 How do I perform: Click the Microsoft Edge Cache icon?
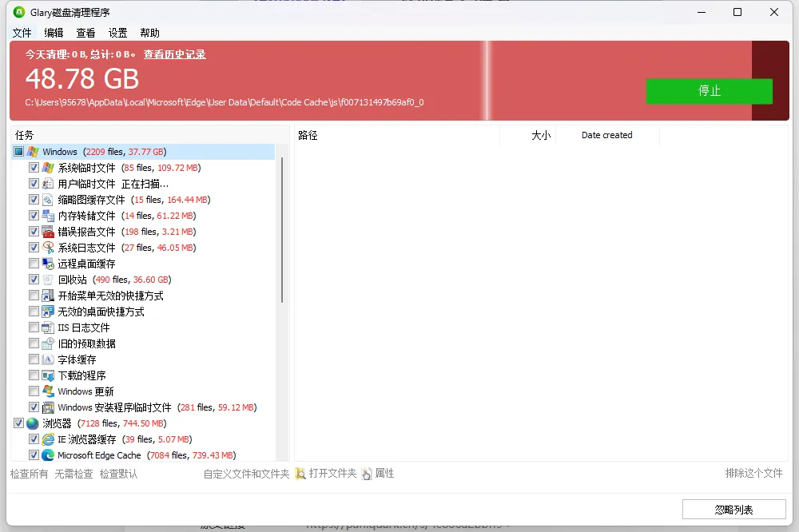coord(48,455)
